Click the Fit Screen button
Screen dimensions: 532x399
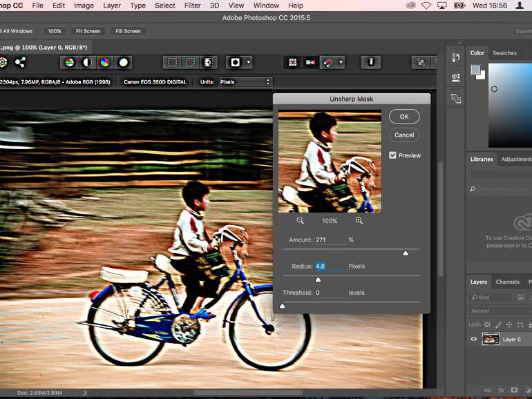[x=88, y=31]
